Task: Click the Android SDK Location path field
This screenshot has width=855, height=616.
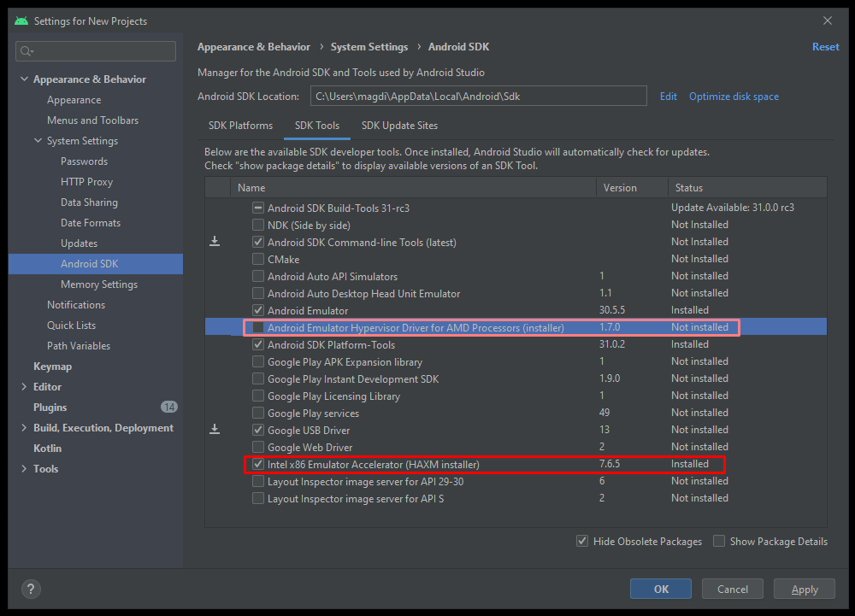Action: pyautogui.click(x=479, y=96)
